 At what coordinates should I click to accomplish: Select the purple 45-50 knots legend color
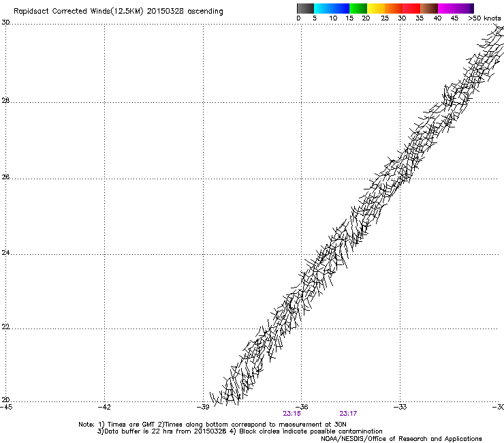[x=464, y=8]
